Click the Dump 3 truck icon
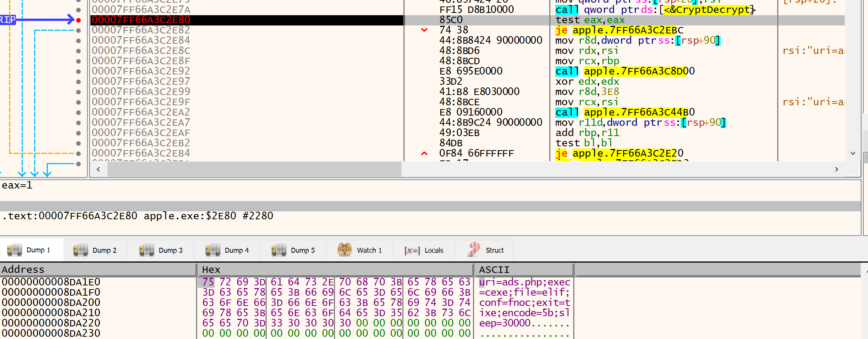868x339 pixels. [x=147, y=250]
